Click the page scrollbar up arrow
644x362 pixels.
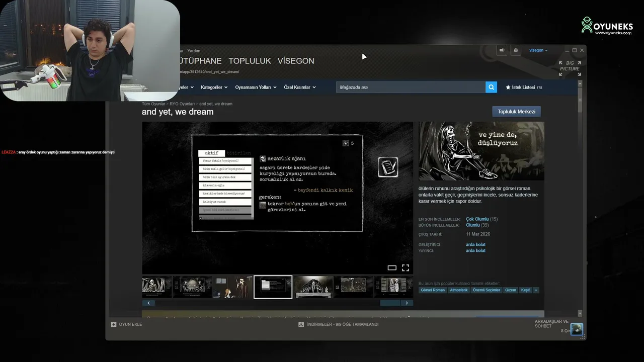tap(580, 83)
